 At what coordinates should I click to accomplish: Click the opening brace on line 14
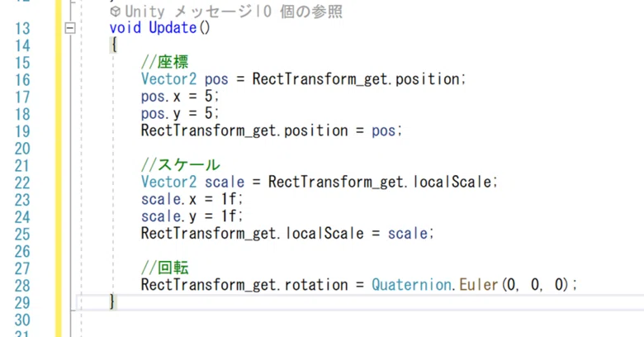point(113,45)
